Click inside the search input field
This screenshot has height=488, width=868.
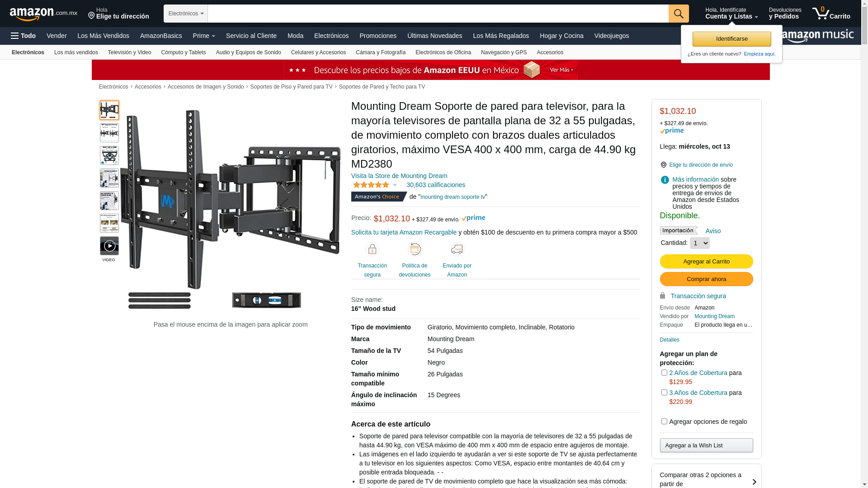tap(438, 14)
